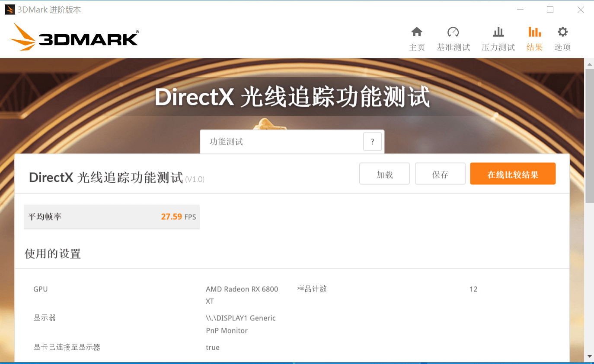Click the GPU label
Viewport: 594px width, 364px height.
41,289
